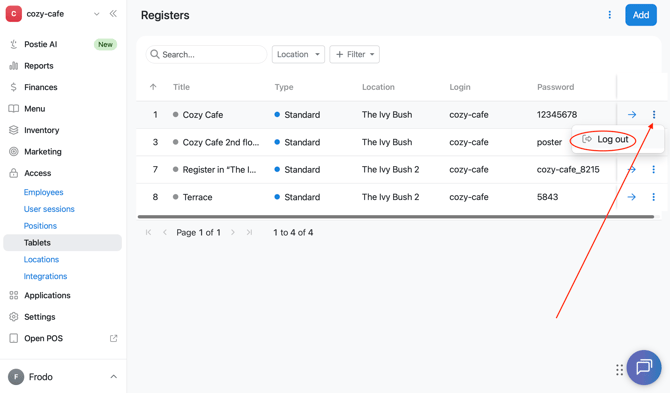Click the Reports bar chart icon
Image resolution: width=670 pixels, height=393 pixels.
click(14, 66)
